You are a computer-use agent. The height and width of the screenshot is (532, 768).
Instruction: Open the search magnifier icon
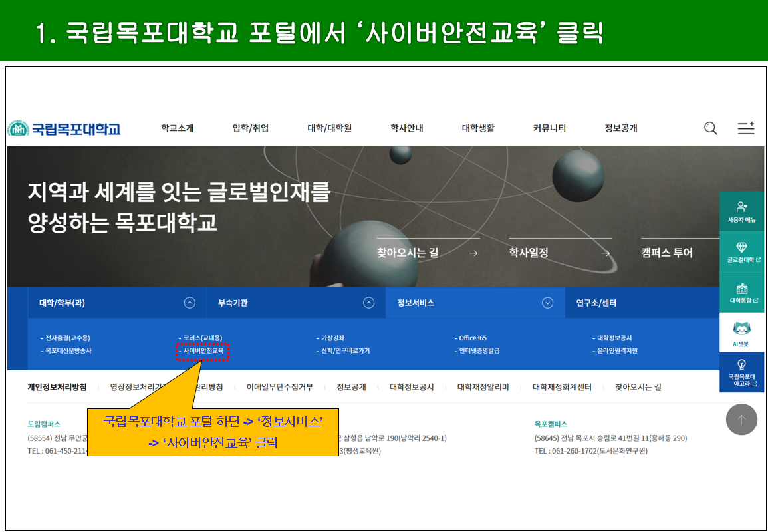[x=711, y=128]
